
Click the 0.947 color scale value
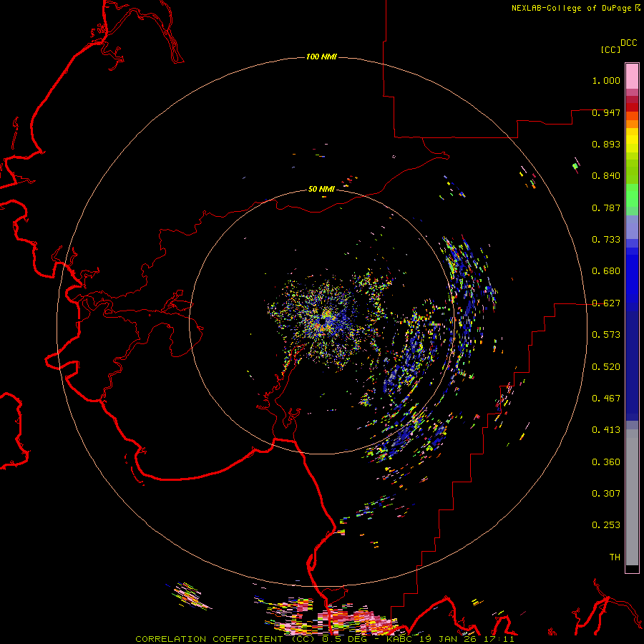click(x=606, y=112)
